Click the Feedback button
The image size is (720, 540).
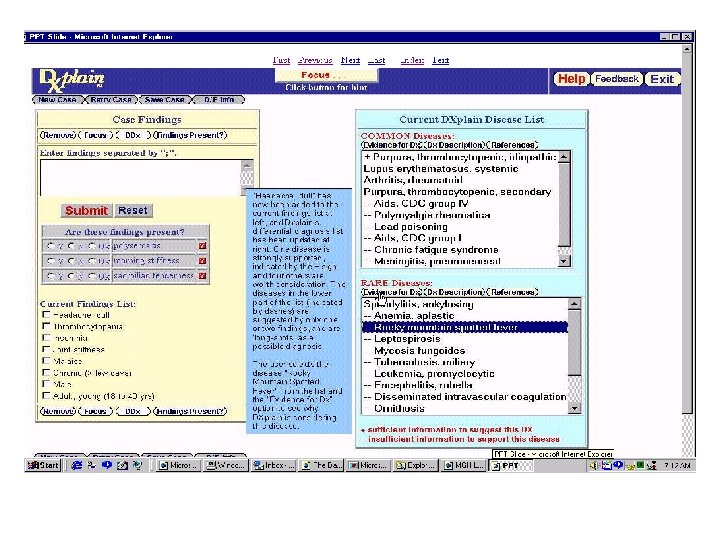tap(617, 79)
